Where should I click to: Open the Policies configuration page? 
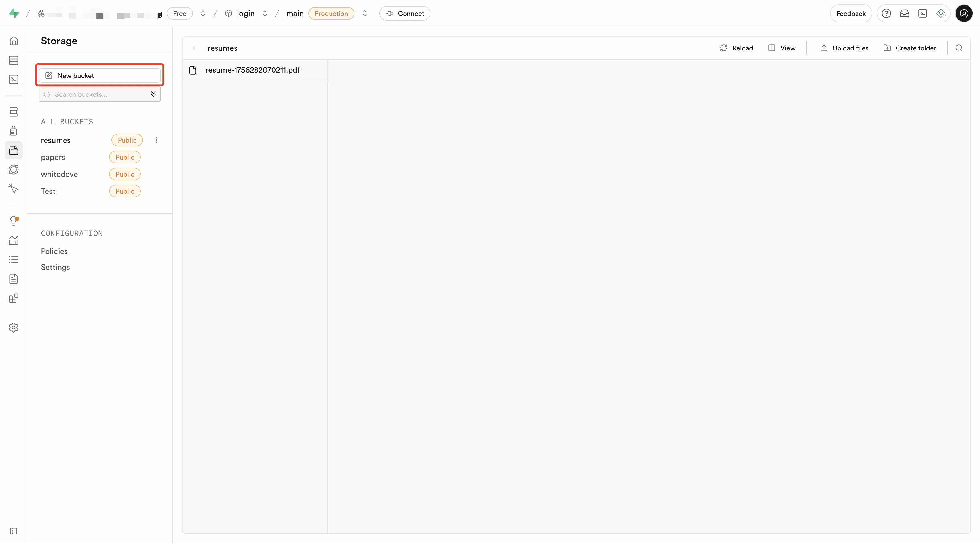pyautogui.click(x=54, y=251)
